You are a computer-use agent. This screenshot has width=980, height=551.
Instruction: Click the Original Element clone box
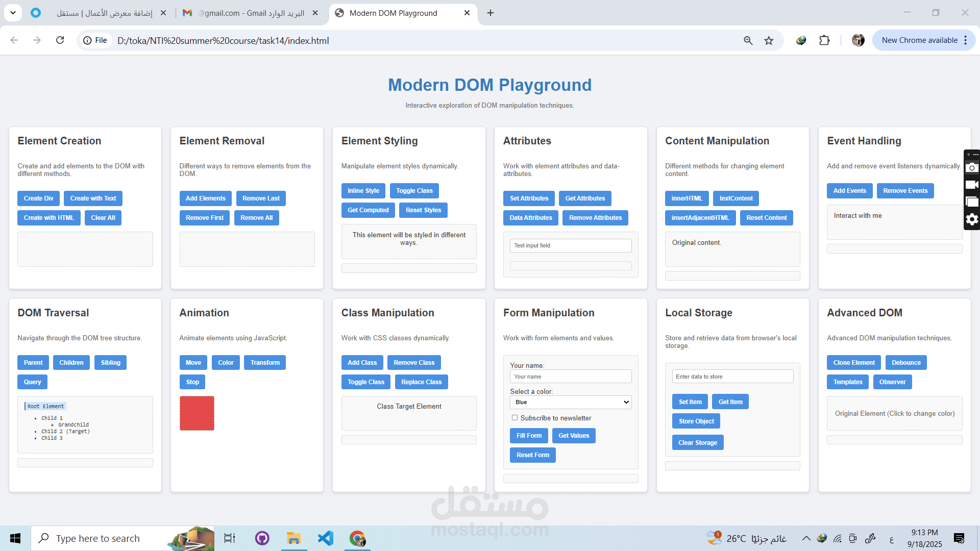[x=894, y=413]
